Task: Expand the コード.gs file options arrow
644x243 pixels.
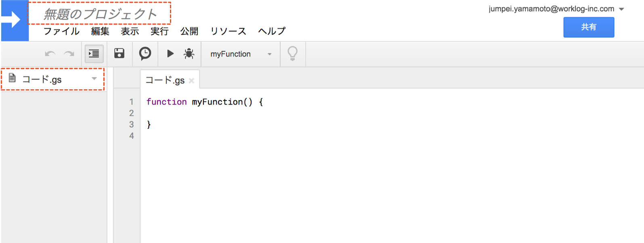Action: (x=94, y=79)
